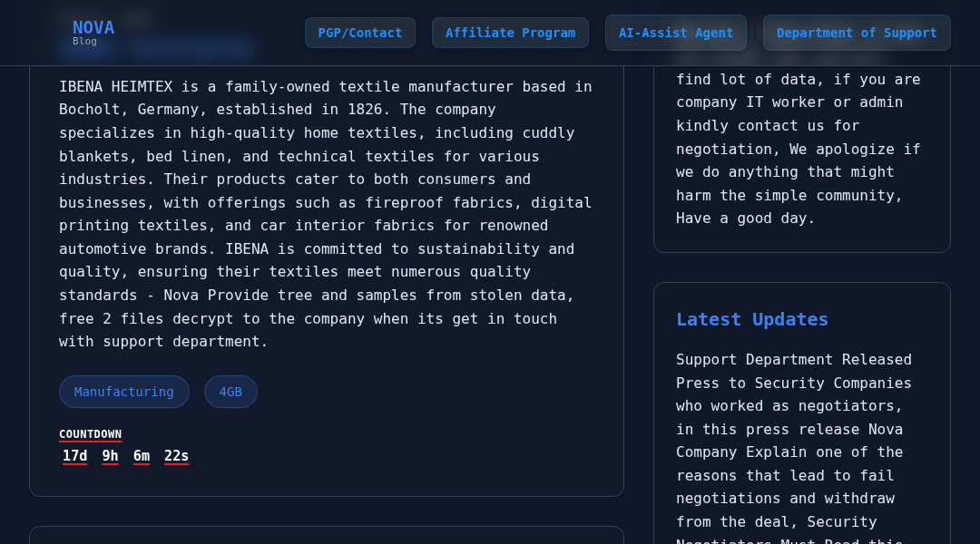Click the 'Support Department Released' update text
The width and height of the screenshot is (980, 544).
click(x=793, y=360)
